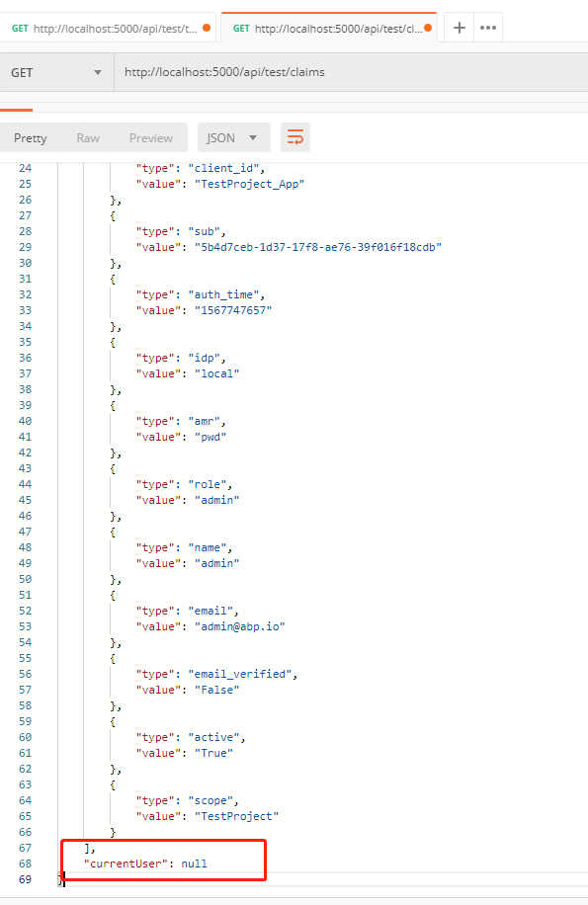The image size is (588, 905).
Task: Open the GET method dropdown
Action: [x=56, y=72]
